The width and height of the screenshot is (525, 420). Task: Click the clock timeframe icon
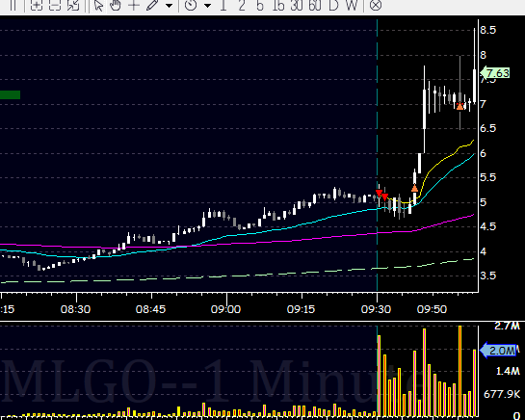191,5
